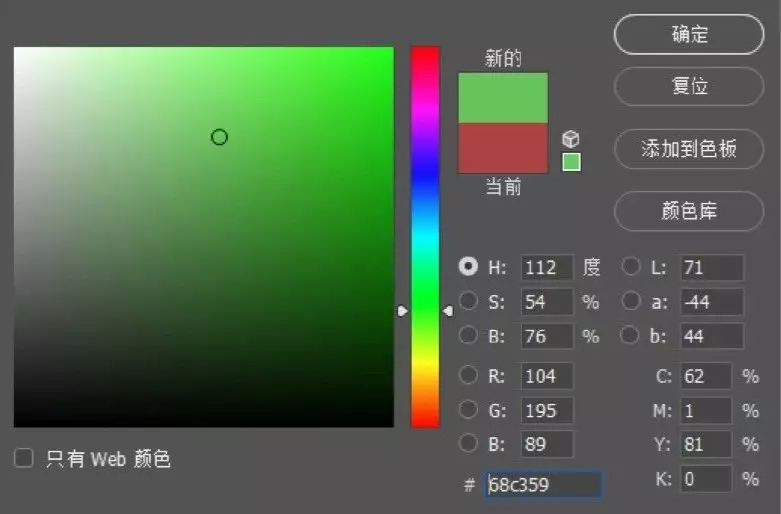Select the H hue radio button

(x=468, y=267)
